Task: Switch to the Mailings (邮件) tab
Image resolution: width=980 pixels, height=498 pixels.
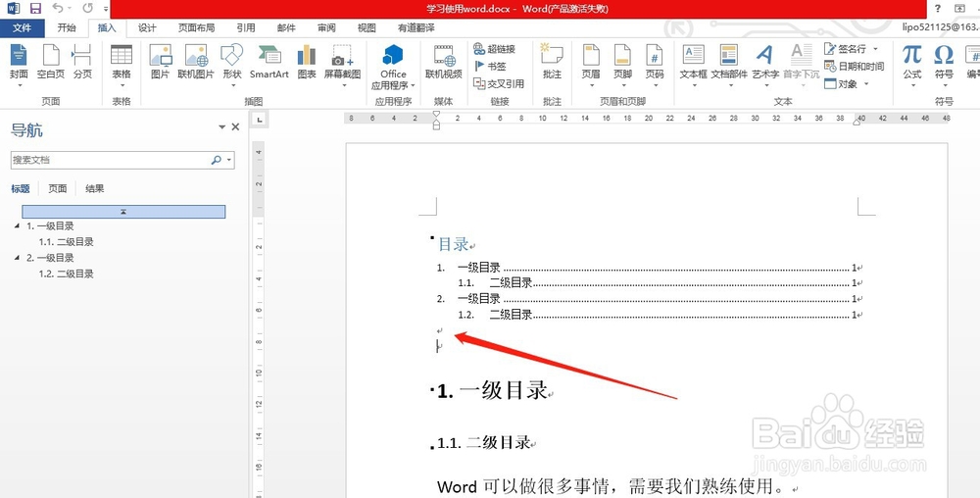Action: [286, 28]
